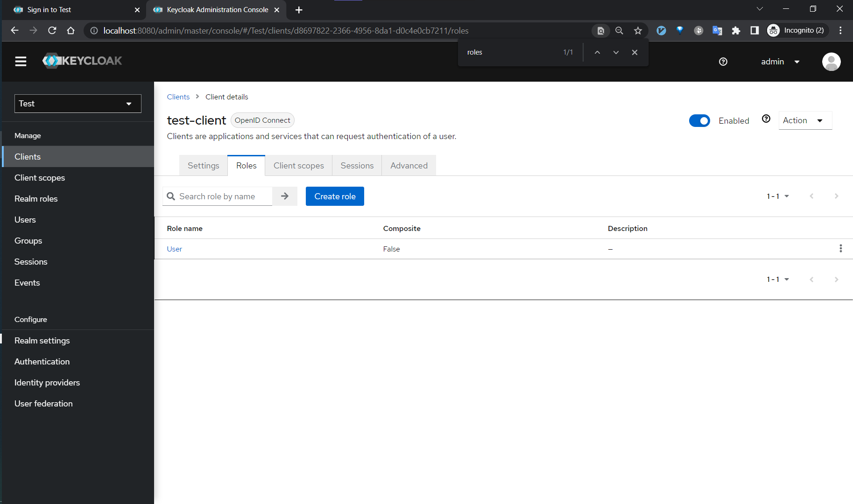
Task: Open Authentication in the sidebar
Action: 78,362
